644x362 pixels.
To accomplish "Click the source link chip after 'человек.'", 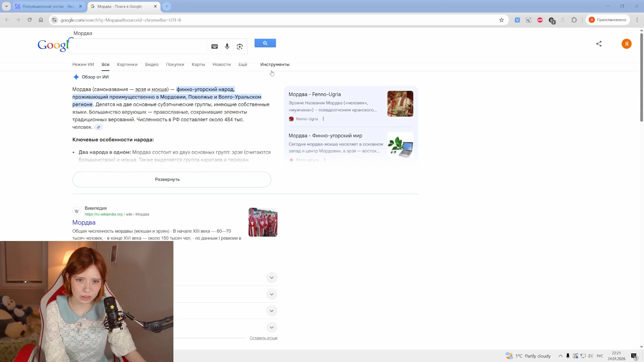I will click(98, 127).
